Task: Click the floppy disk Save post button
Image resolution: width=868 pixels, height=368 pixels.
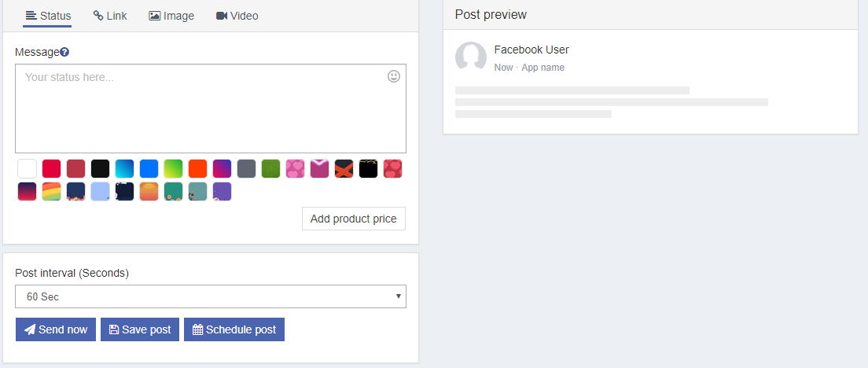Action: (x=140, y=329)
